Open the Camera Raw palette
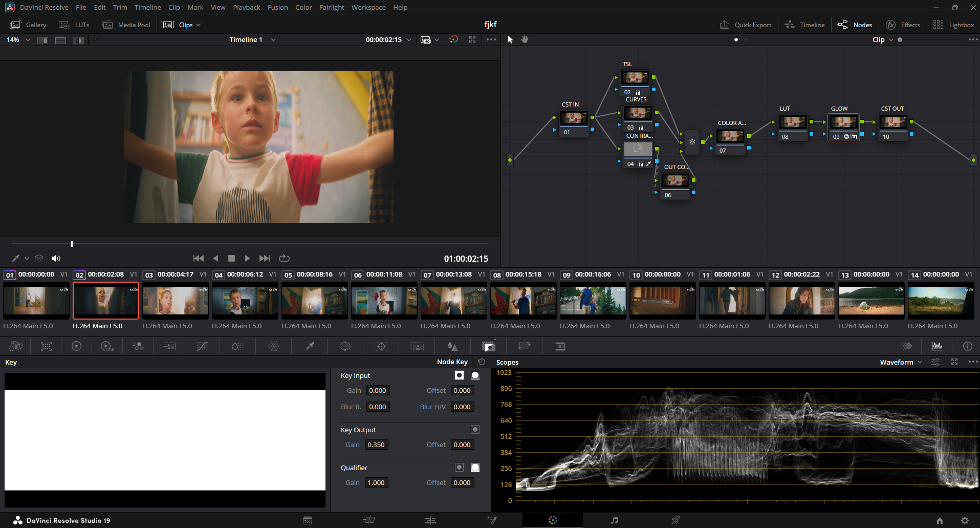Image resolution: width=980 pixels, height=528 pixels. [x=16, y=347]
